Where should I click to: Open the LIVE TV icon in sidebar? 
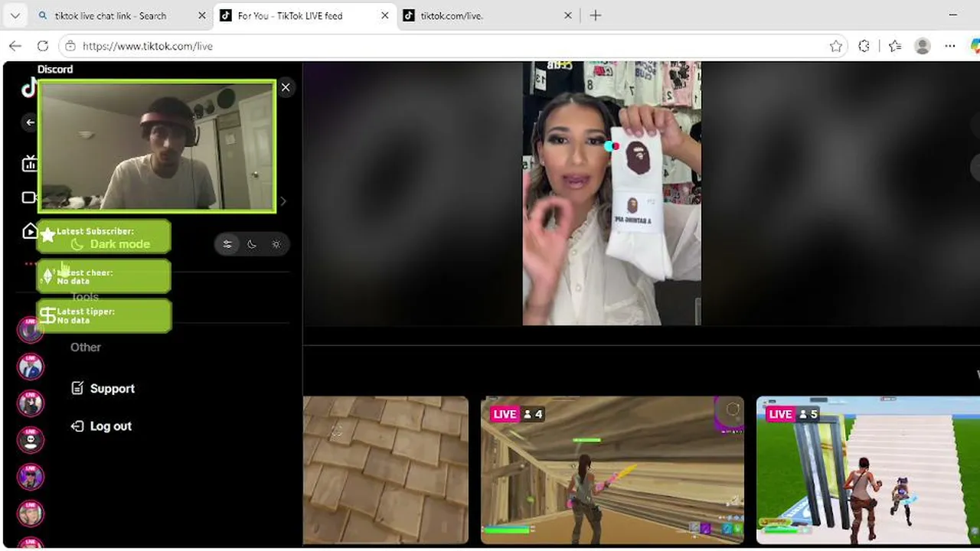[x=30, y=163]
